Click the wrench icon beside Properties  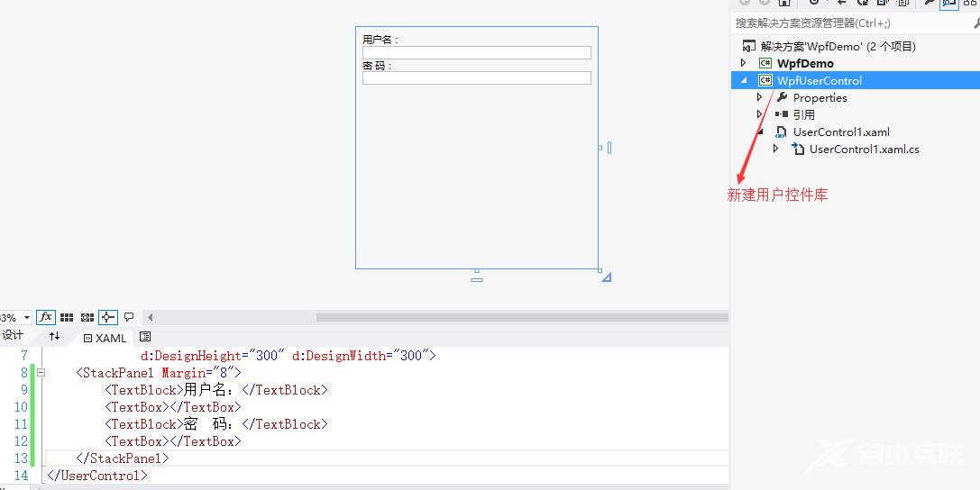782,97
